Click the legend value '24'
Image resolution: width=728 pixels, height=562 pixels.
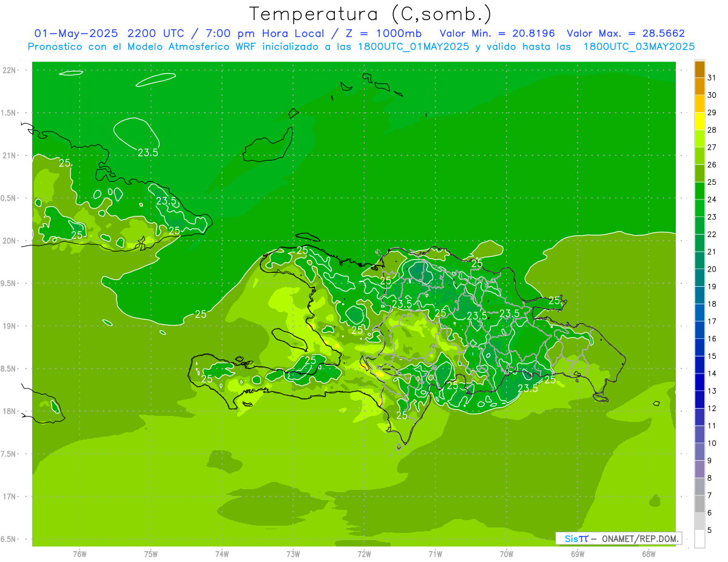712,199
